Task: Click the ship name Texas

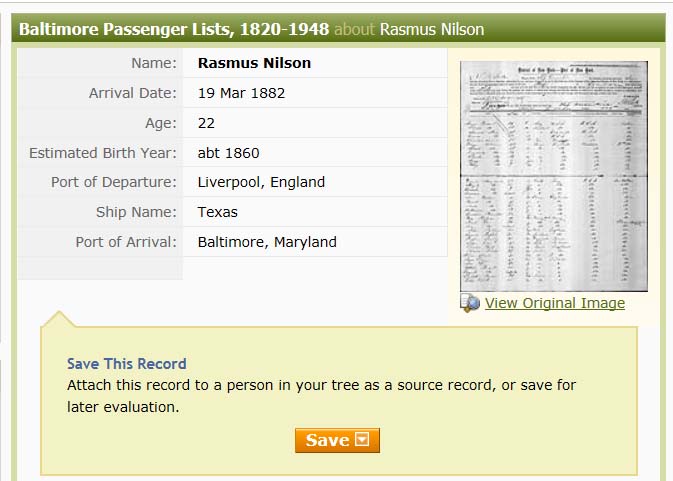Action: [x=218, y=212]
